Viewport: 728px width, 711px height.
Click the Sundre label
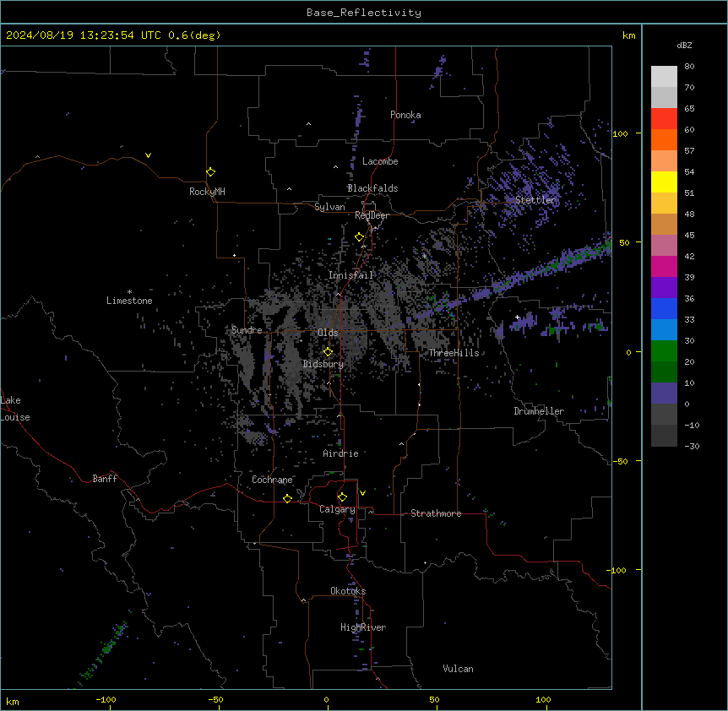coord(247,330)
